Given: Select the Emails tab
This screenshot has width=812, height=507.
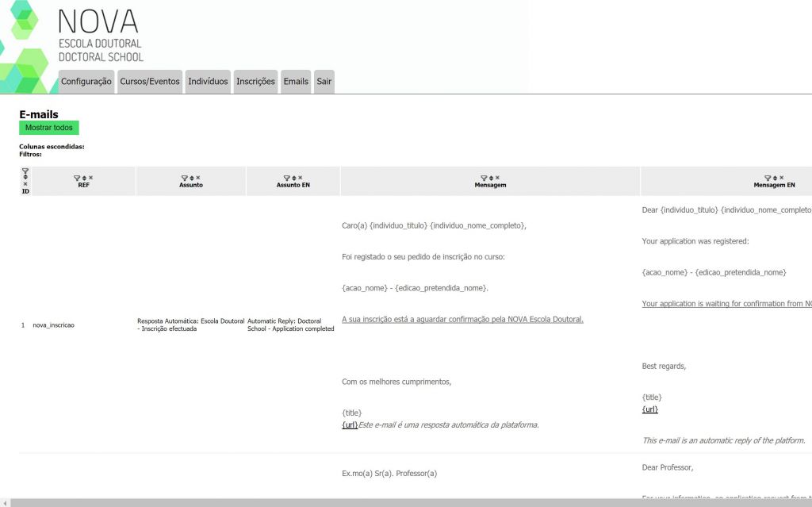Looking at the screenshot, I should tap(296, 82).
